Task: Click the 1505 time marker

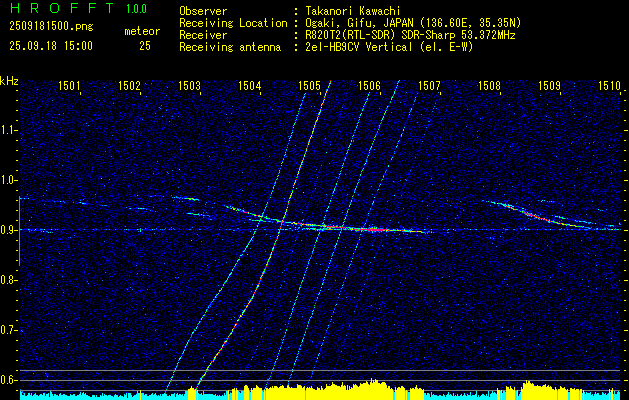Action: (x=310, y=85)
